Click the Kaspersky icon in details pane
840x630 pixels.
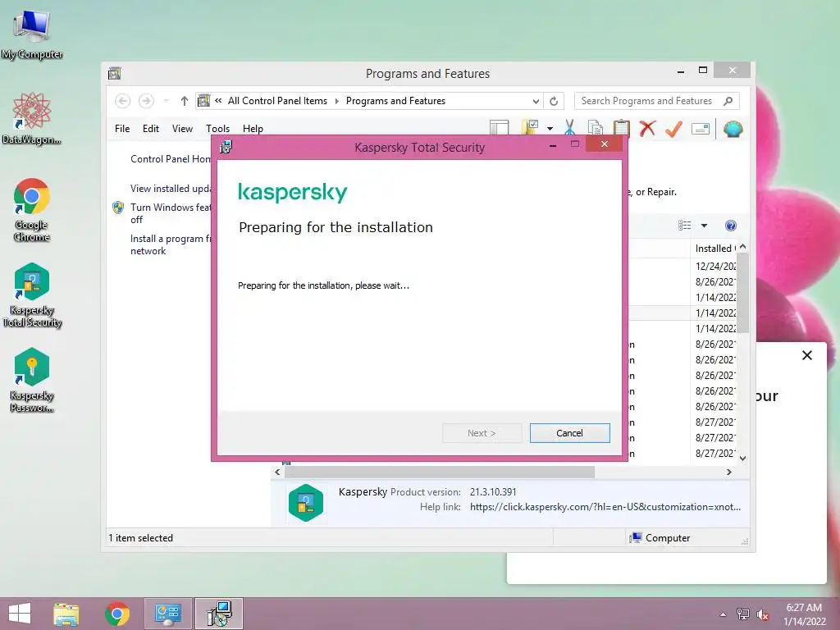[305, 503]
